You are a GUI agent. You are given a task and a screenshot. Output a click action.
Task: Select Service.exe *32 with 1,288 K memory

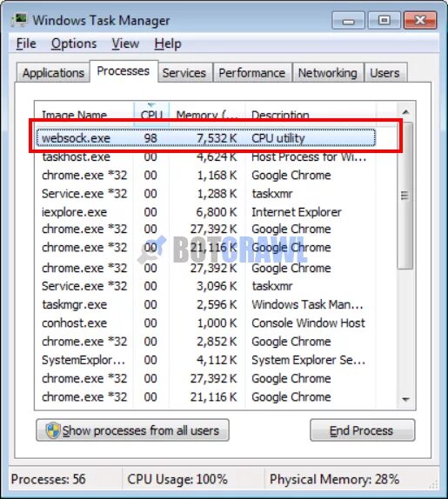205,194
